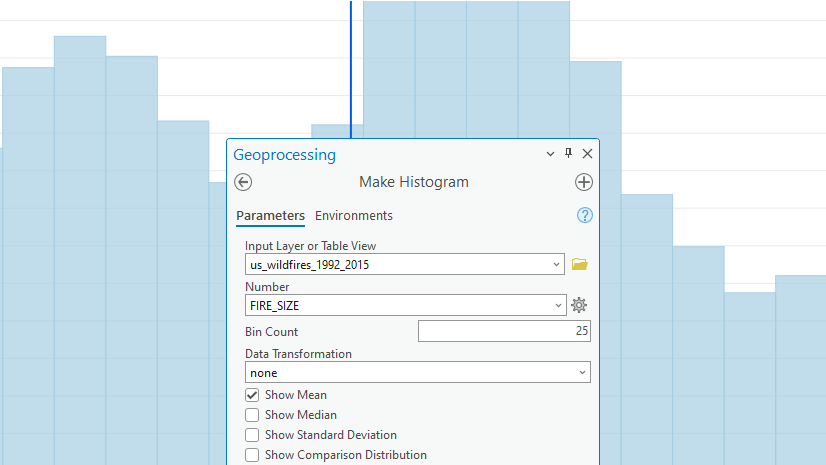Click the back arrow in Geoprocessing pane
This screenshot has height=465, width=826.
tap(243, 182)
